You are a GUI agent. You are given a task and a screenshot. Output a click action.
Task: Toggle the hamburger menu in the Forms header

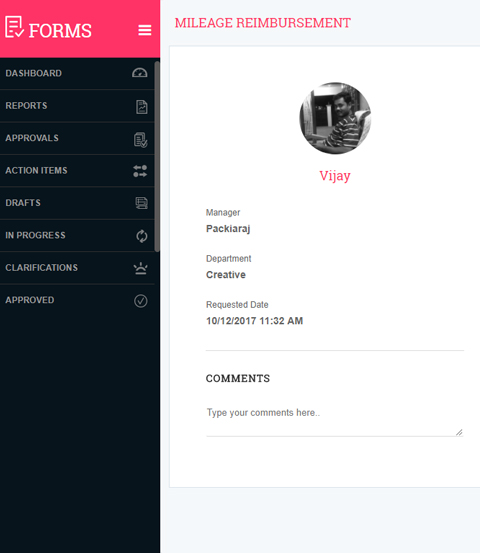pos(145,30)
